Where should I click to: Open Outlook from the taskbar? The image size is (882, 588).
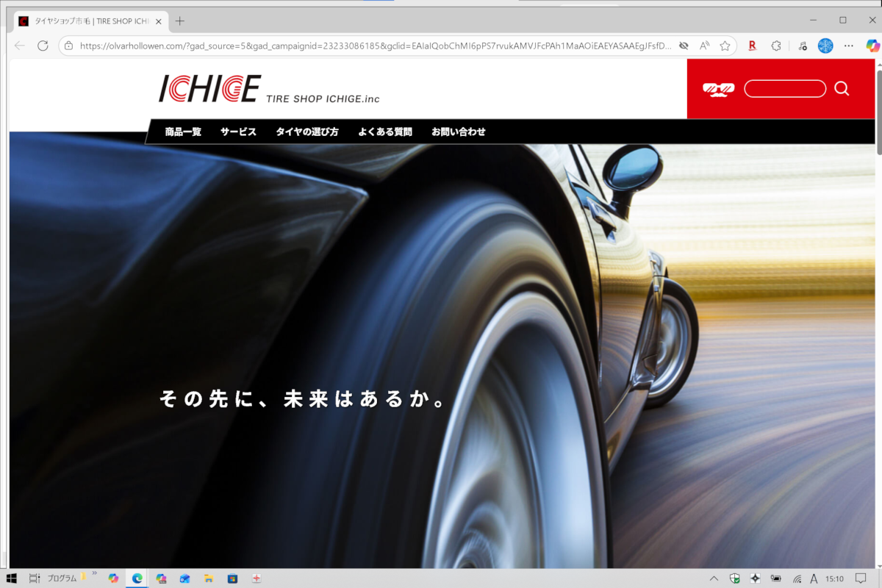[x=184, y=578]
